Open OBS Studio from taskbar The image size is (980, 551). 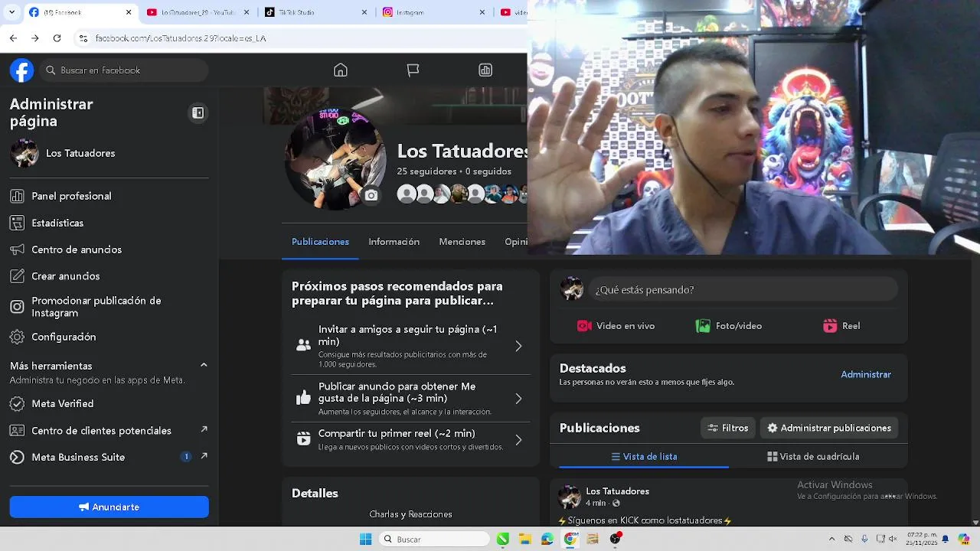[615, 540]
